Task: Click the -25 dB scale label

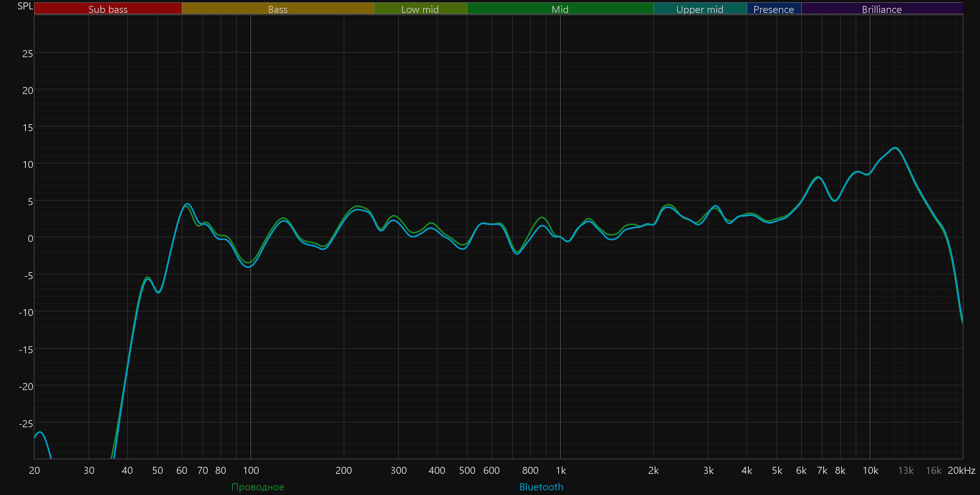Action: (26, 424)
